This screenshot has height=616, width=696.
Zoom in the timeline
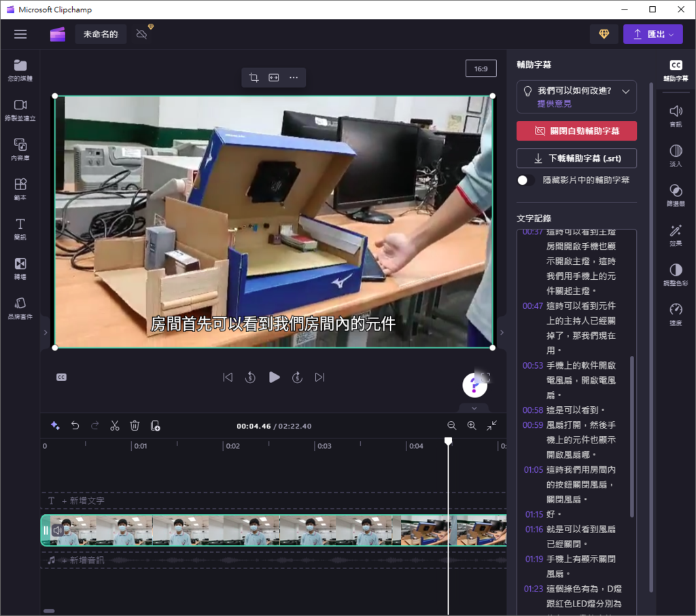(x=472, y=426)
